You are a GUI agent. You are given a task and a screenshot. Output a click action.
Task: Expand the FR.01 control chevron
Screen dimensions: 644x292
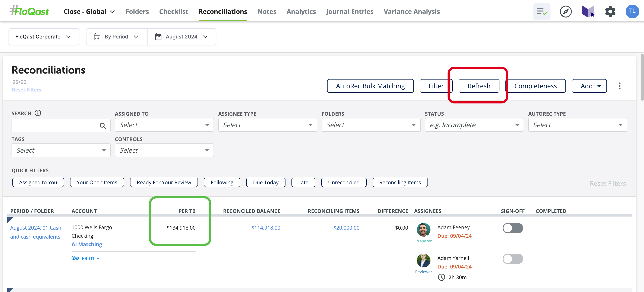98,258
